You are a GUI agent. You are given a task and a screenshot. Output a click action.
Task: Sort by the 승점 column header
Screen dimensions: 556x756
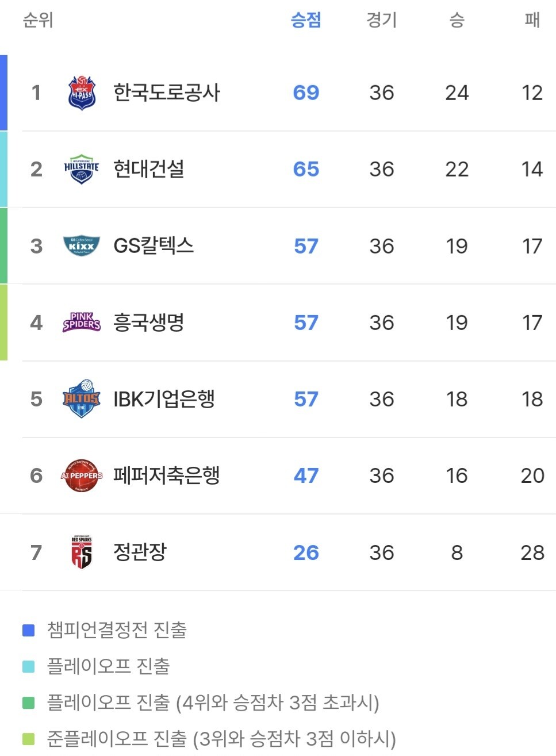(305, 20)
